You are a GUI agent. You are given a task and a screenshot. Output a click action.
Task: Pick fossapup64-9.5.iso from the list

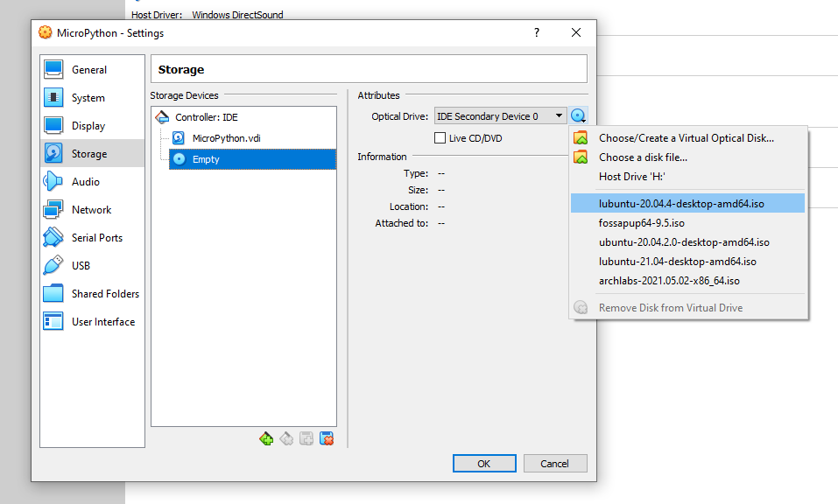point(687,223)
